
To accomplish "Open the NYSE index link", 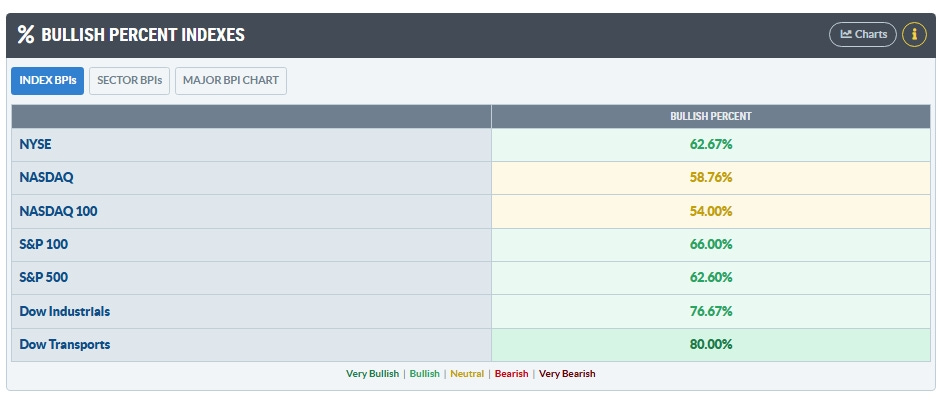I will point(35,145).
